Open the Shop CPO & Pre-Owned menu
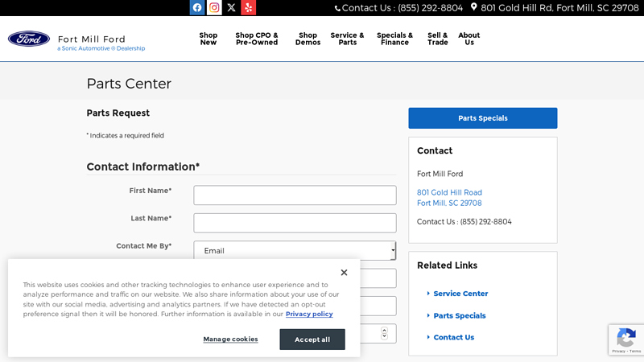644x362 pixels. tap(257, 39)
